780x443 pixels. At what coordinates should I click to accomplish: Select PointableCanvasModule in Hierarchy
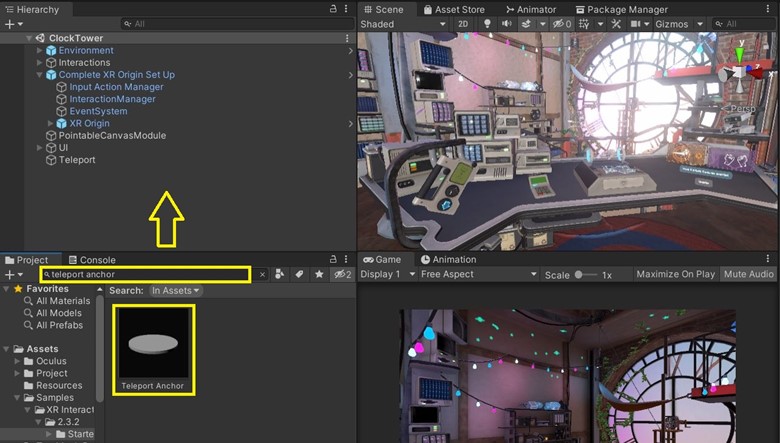(112, 135)
